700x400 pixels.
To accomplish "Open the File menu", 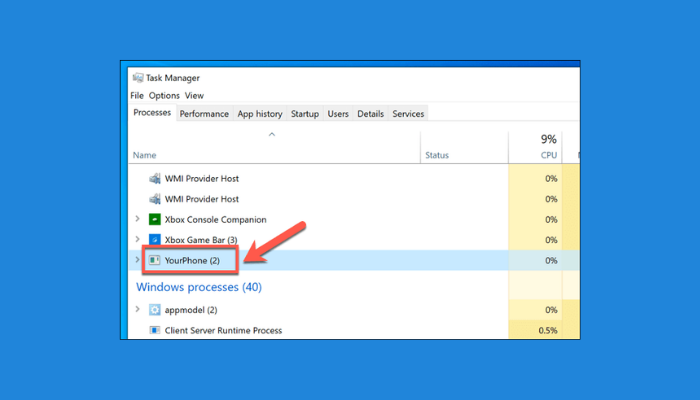I will coord(137,96).
